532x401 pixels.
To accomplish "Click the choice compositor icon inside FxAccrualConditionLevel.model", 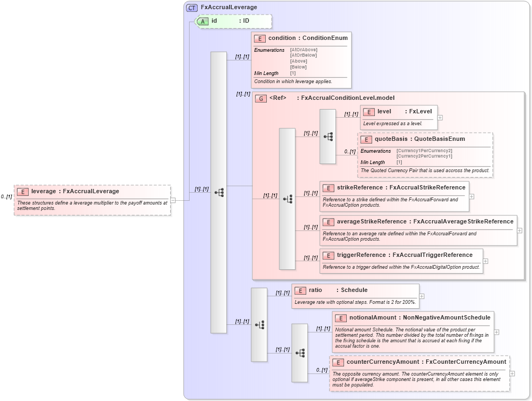I will pyautogui.click(x=288, y=199).
